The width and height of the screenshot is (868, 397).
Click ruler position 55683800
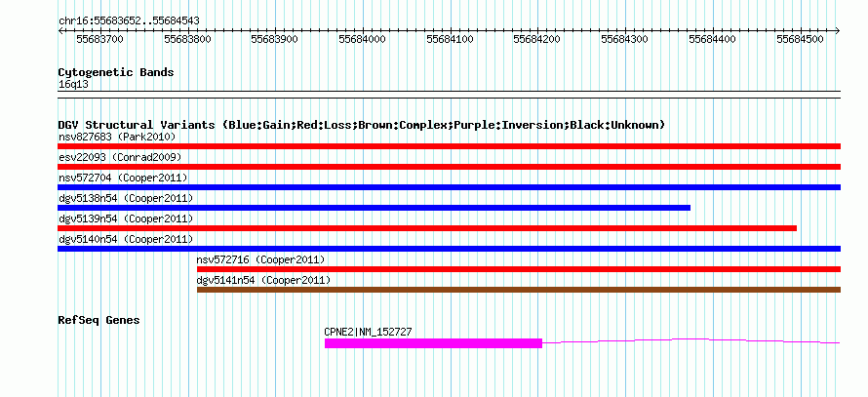pos(187,39)
